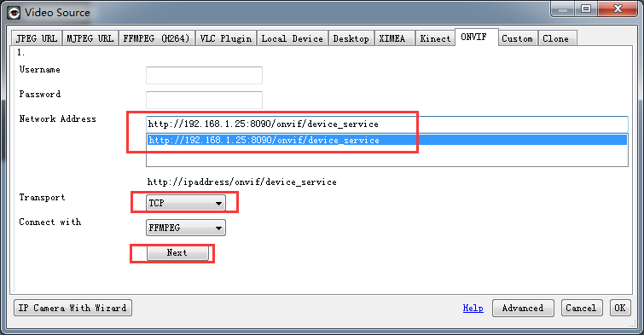This screenshot has width=644, height=335.
Task: Focus the Password input field
Action: point(204,100)
